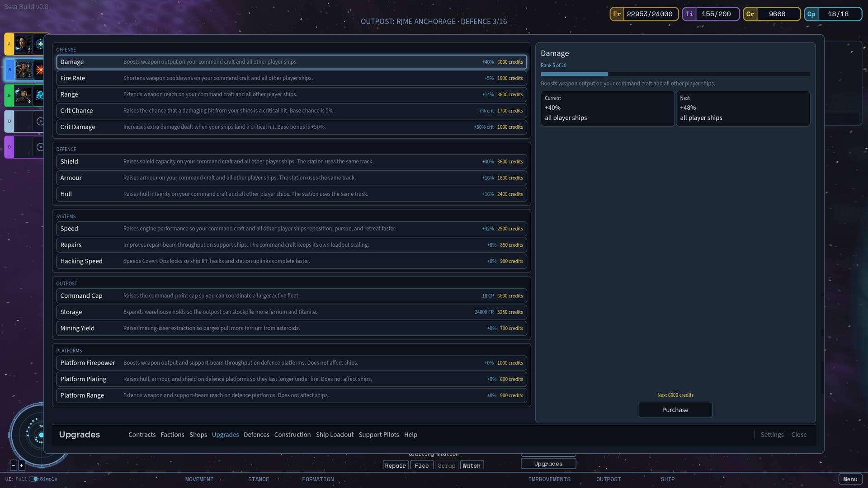868x488 pixels.
Task: Select the Damage upgrade row
Action: click(292, 62)
